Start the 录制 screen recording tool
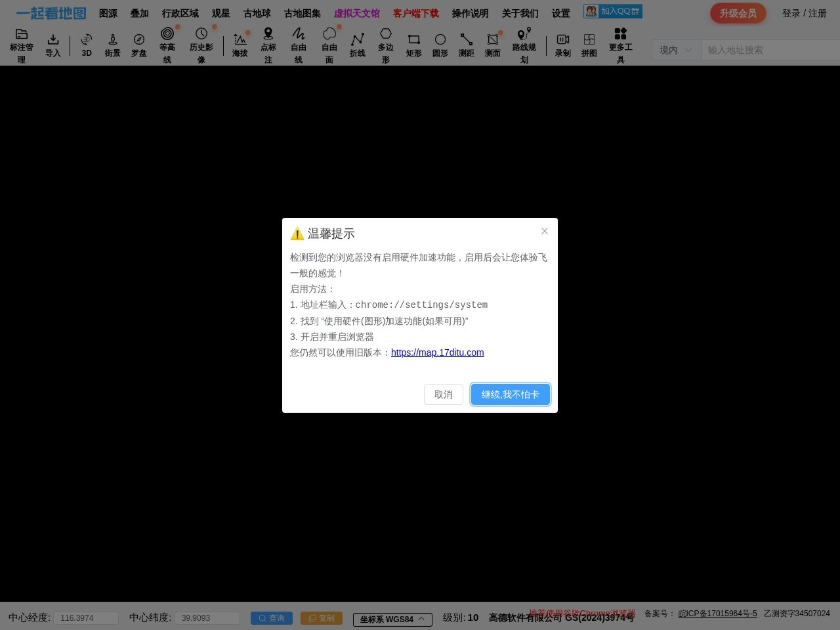Viewport: 840px width, 630px height. tap(562, 43)
